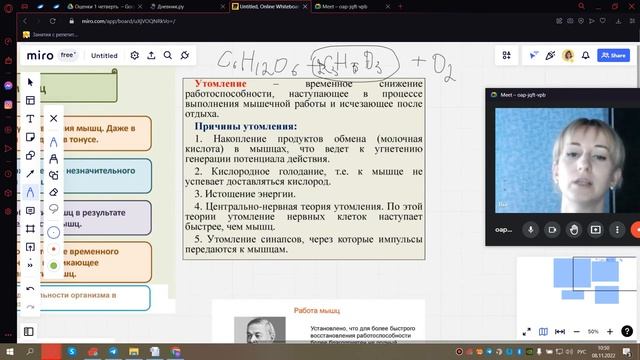
Task: Select the small red pen color preset
Action: (x=53, y=249)
